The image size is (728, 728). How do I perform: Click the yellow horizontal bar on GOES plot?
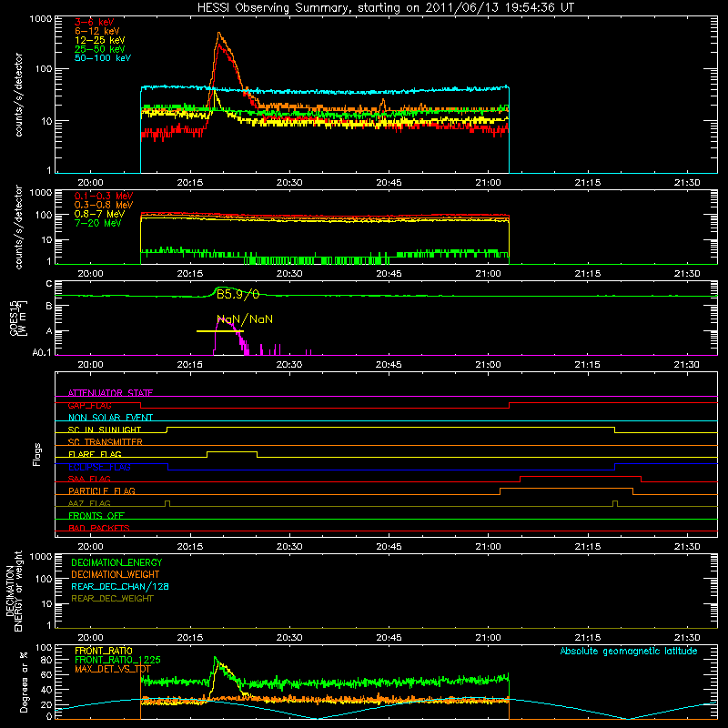(219, 331)
